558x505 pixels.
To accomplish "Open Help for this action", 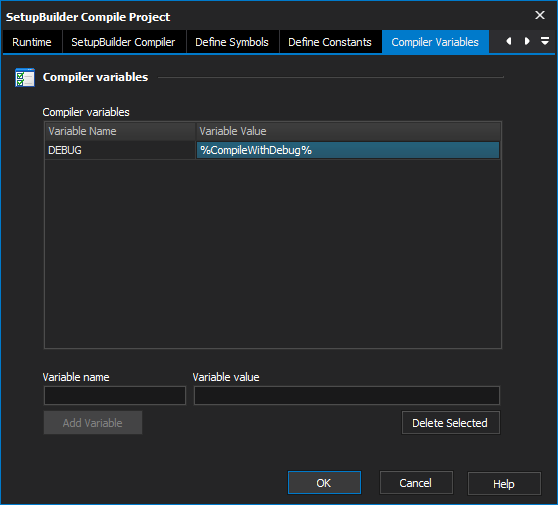I will [504, 484].
